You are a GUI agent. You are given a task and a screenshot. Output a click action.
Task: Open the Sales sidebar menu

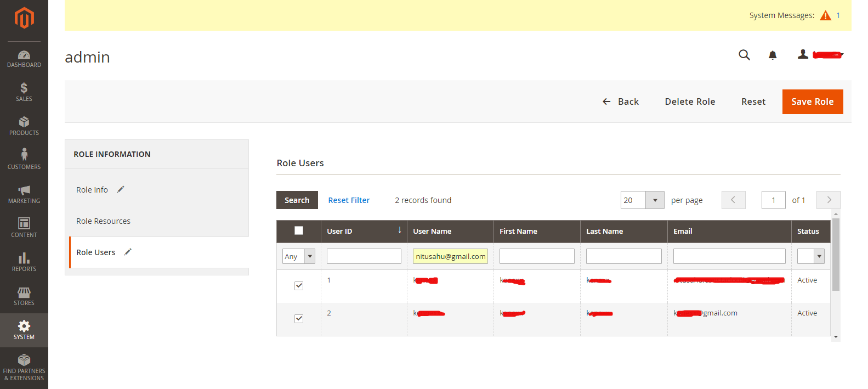pyautogui.click(x=24, y=92)
